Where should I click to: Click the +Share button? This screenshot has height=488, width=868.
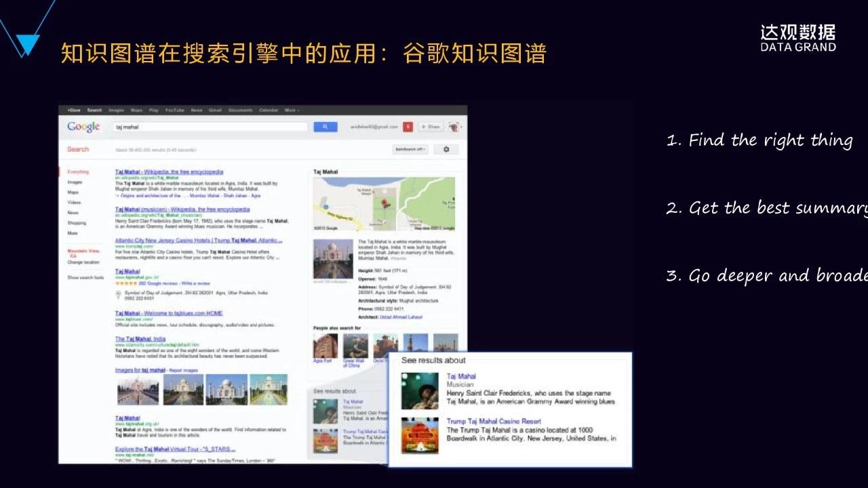pos(431,127)
